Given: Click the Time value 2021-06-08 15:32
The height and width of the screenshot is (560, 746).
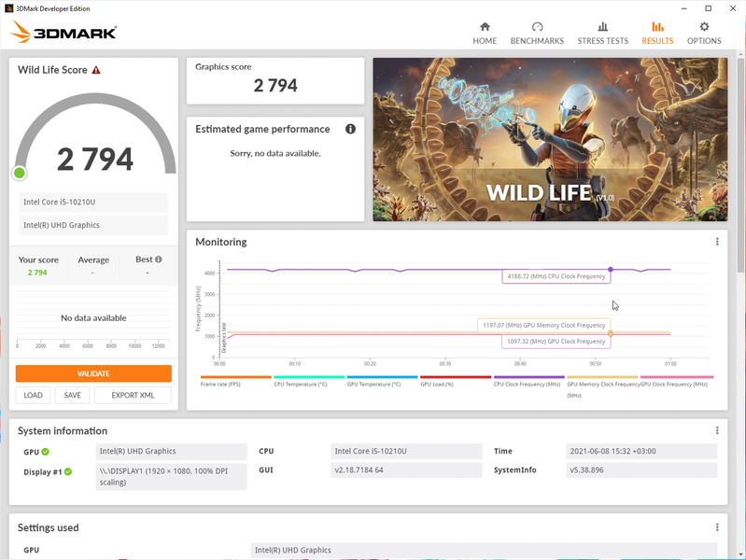Looking at the screenshot, I should coord(641,451).
